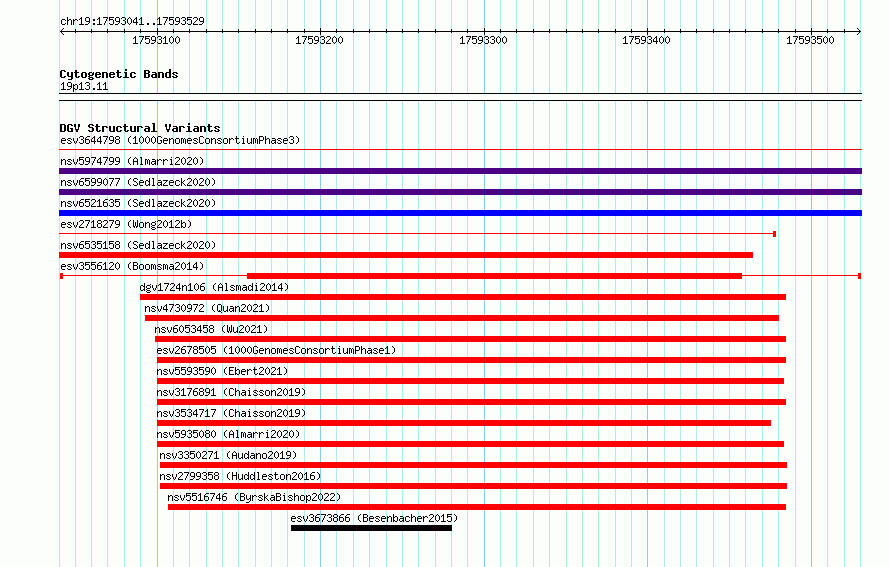Click the dgv1724n106 (Alsmadi2014) label

click(x=214, y=287)
